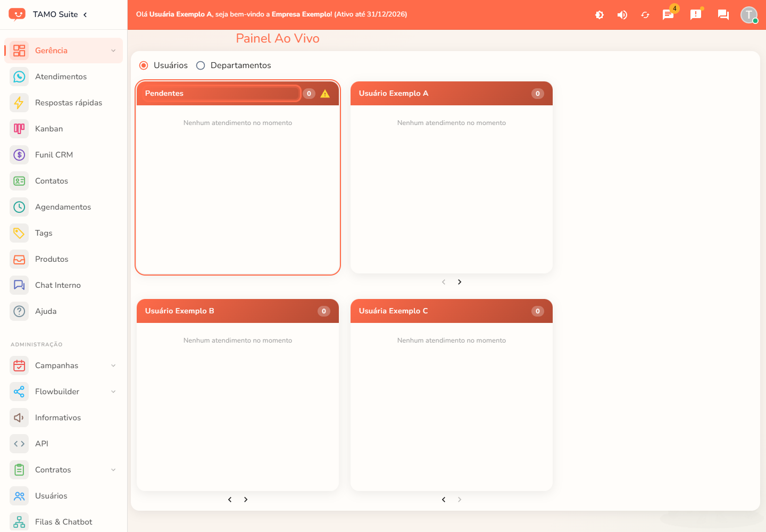Toggle the dark mode brightness icon

pos(600,15)
